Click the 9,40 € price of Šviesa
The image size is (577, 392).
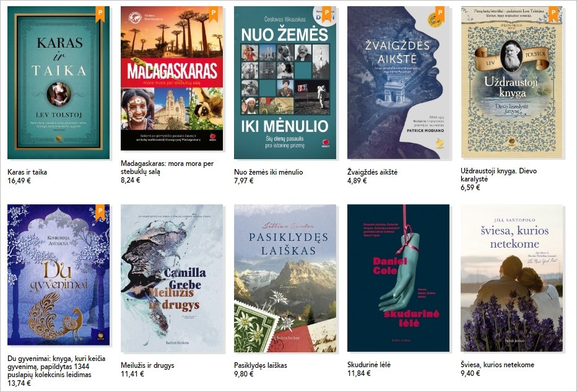point(471,373)
